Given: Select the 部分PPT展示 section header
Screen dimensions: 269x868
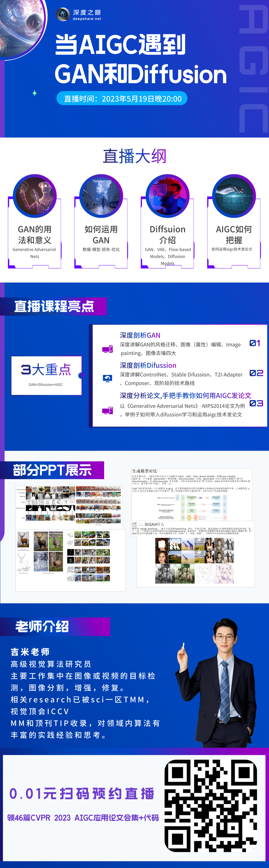Looking at the screenshot, I should (x=52, y=470).
